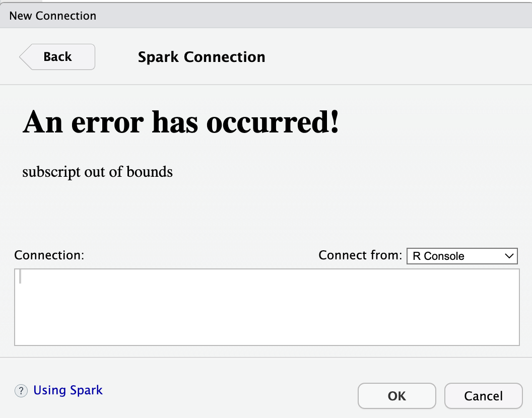Image resolution: width=532 pixels, height=418 pixels.
Task: Click the Spark Connection heading
Action: pos(201,57)
